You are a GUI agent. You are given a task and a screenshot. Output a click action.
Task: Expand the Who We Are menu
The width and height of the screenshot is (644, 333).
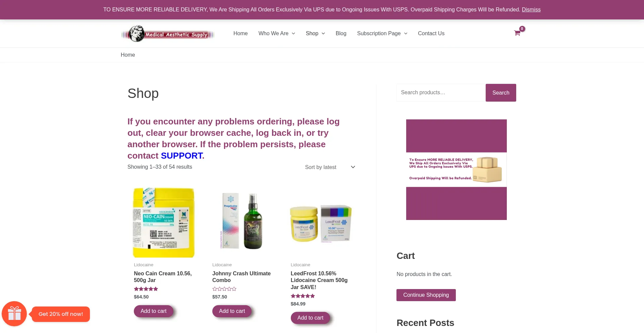(276, 34)
